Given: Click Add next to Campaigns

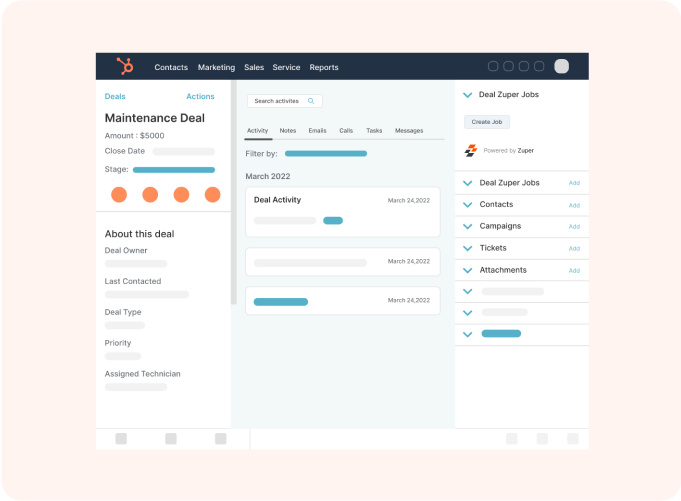Looking at the screenshot, I should (574, 227).
